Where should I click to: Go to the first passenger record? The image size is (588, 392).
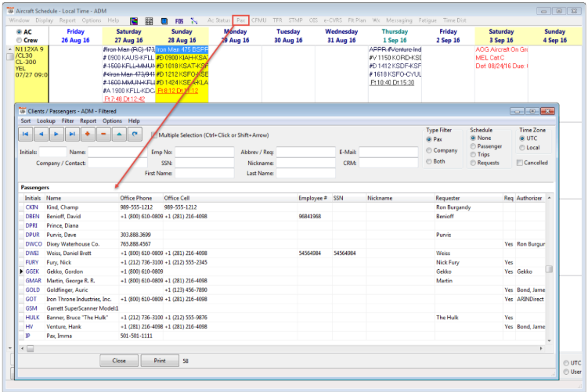coord(27,135)
